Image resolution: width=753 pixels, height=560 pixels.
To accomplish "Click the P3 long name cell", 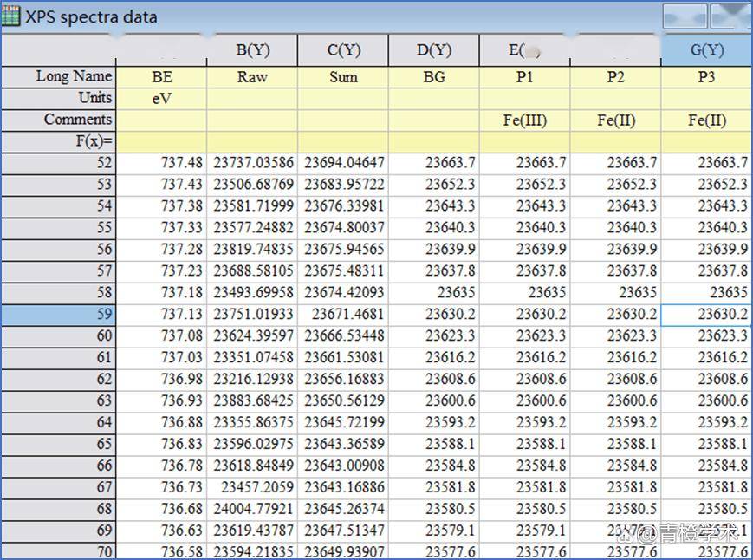I will [x=706, y=77].
